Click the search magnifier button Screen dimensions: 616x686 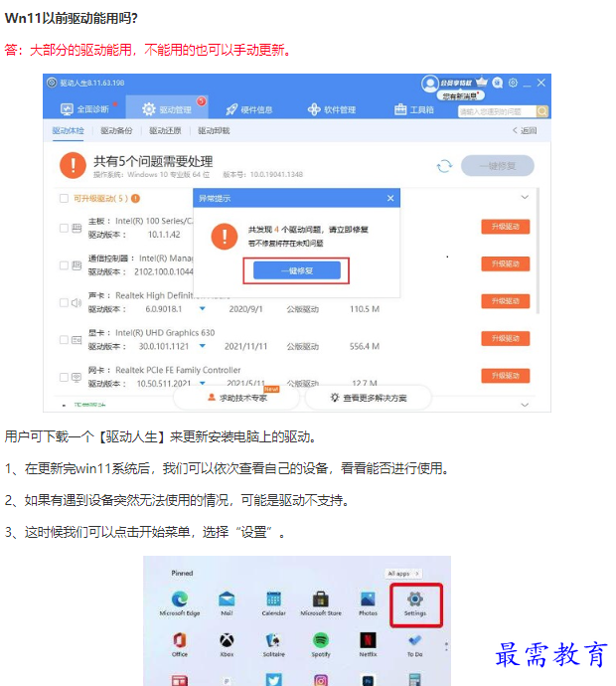542,111
